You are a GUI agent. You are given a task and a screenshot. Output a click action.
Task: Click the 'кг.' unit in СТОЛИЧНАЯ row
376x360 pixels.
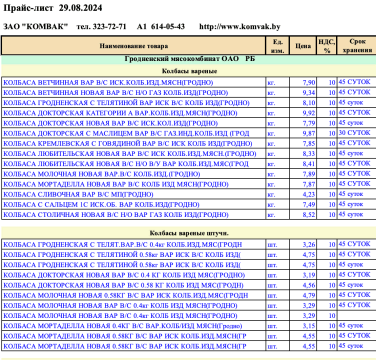coord(278,215)
